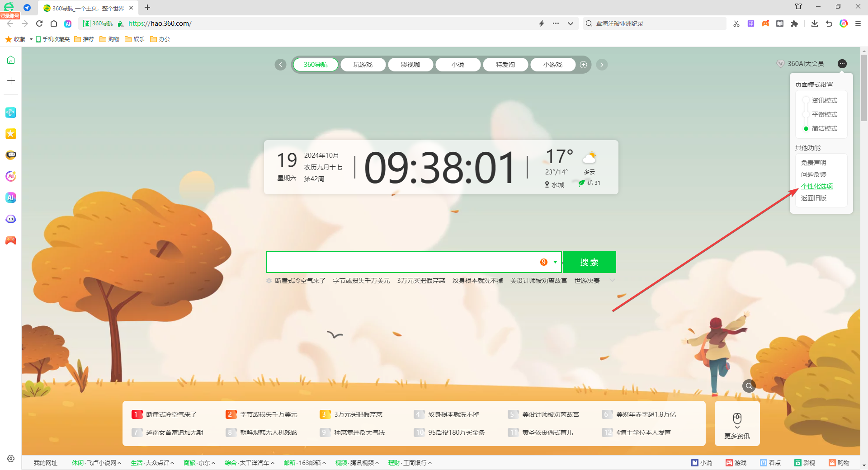Open 问题反馈 link
Screen dimensions: 868x470
[x=814, y=174]
